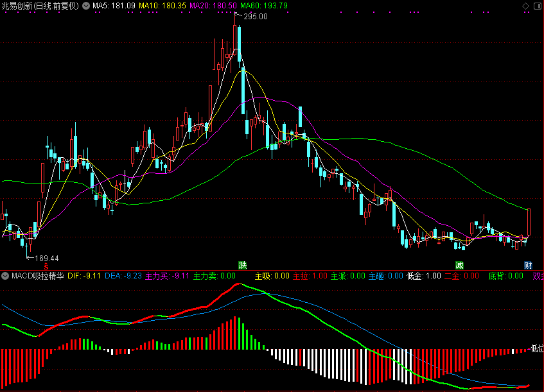This screenshot has height=392, width=544.
Task: Select the MA60 moving average label
Action: (x=264, y=6)
